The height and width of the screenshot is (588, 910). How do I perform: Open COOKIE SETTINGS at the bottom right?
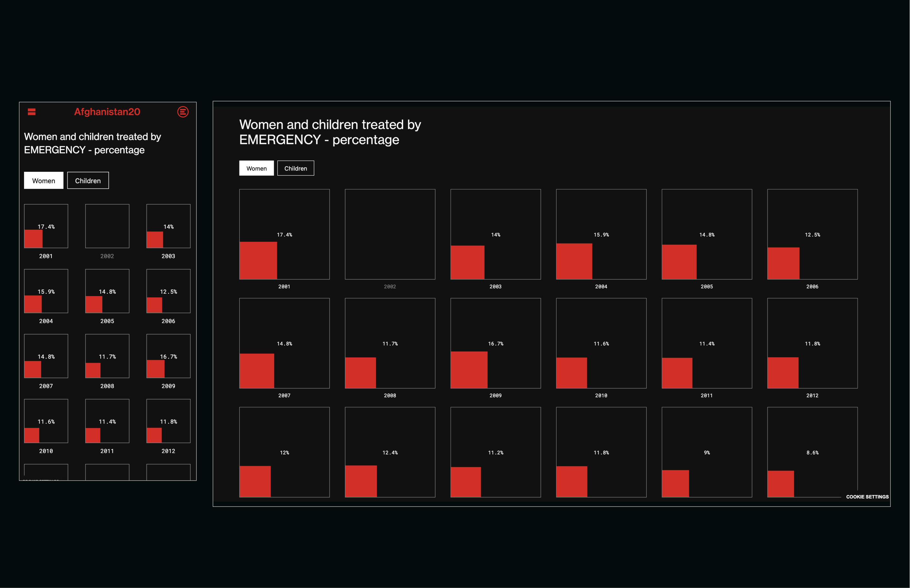pyautogui.click(x=867, y=497)
